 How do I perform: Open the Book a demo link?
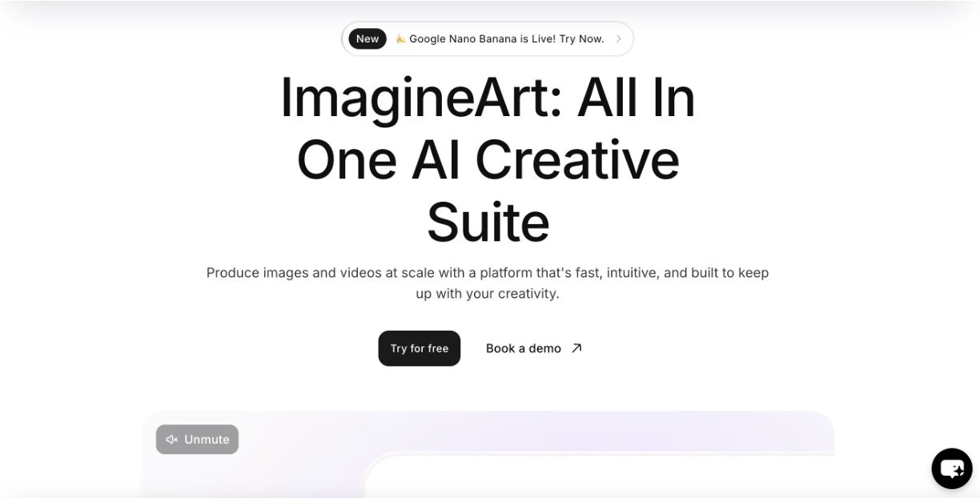pyautogui.click(x=534, y=348)
